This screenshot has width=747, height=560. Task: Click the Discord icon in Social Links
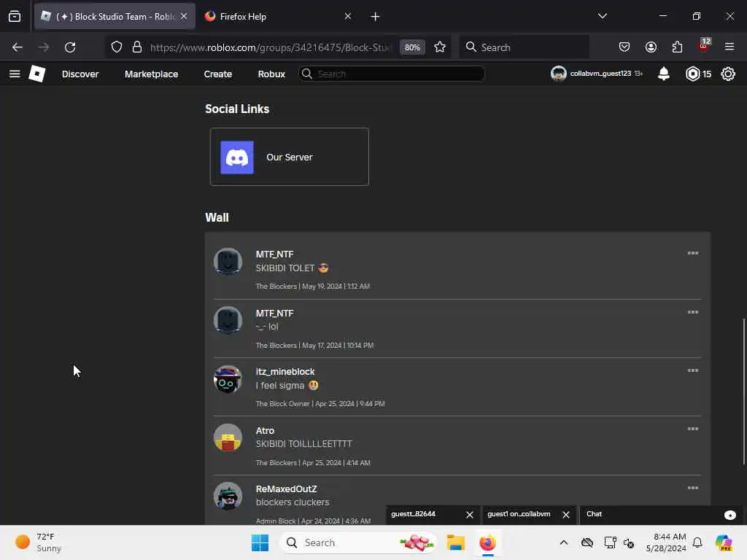tap(237, 157)
